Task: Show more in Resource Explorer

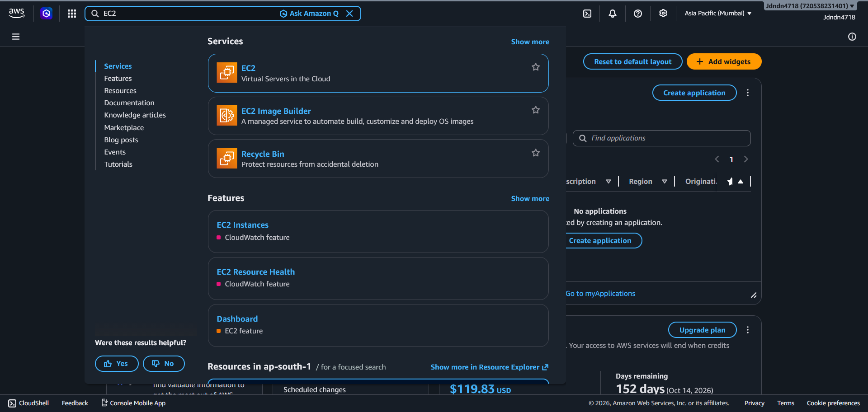Action: (490, 367)
